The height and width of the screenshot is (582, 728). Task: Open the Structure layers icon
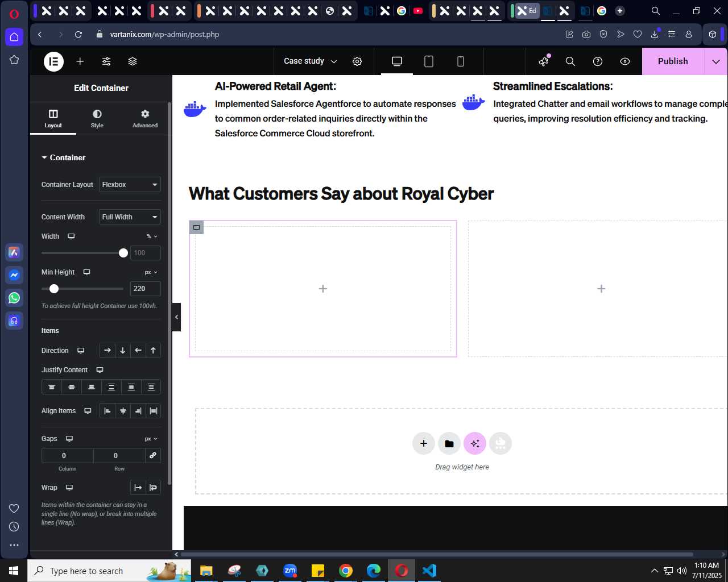[x=133, y=61]
